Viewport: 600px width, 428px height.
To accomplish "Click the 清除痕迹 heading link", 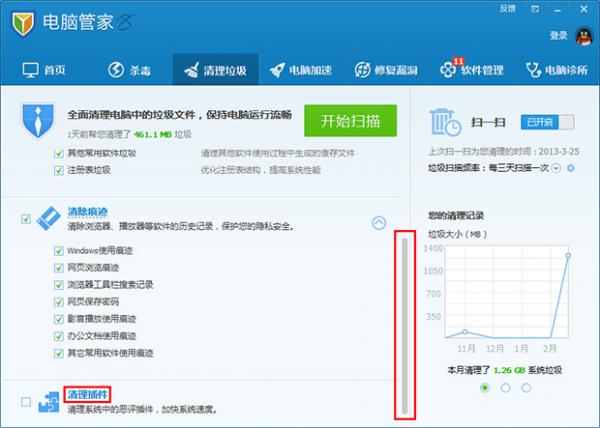I will click(88, 212).
